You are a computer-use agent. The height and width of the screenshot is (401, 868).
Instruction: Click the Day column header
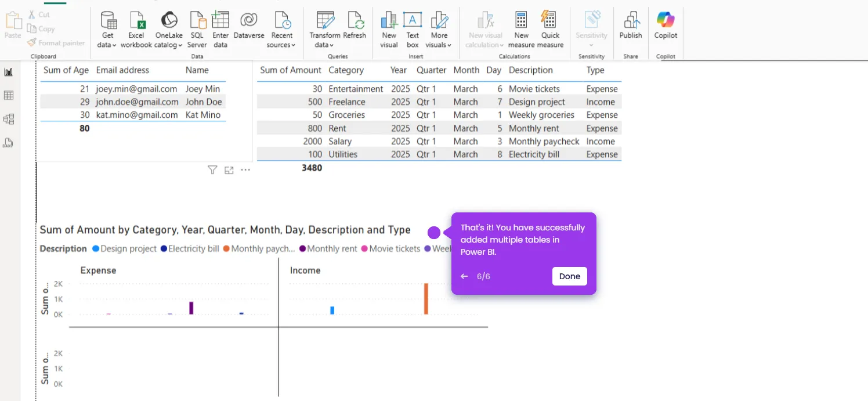(x=494, y=70)
